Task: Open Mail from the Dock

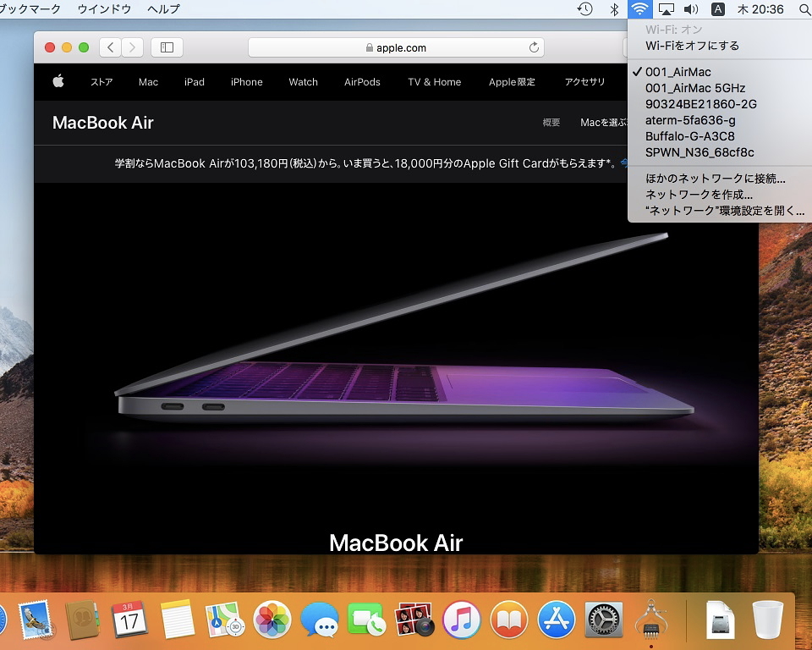Action: pos(36,620)
